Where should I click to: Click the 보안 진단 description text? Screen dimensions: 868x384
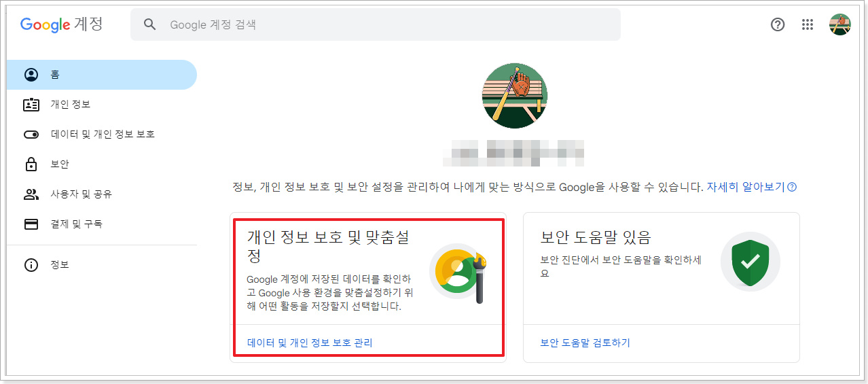[x=621, y=266]
